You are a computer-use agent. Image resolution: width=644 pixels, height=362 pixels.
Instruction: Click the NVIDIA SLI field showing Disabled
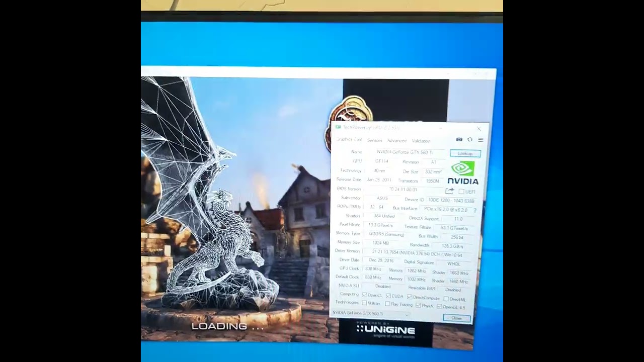(x=383, y=286)
